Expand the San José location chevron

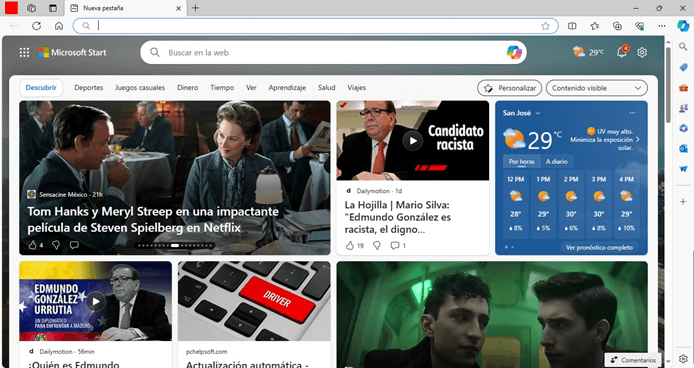click(x=538, y=113)
